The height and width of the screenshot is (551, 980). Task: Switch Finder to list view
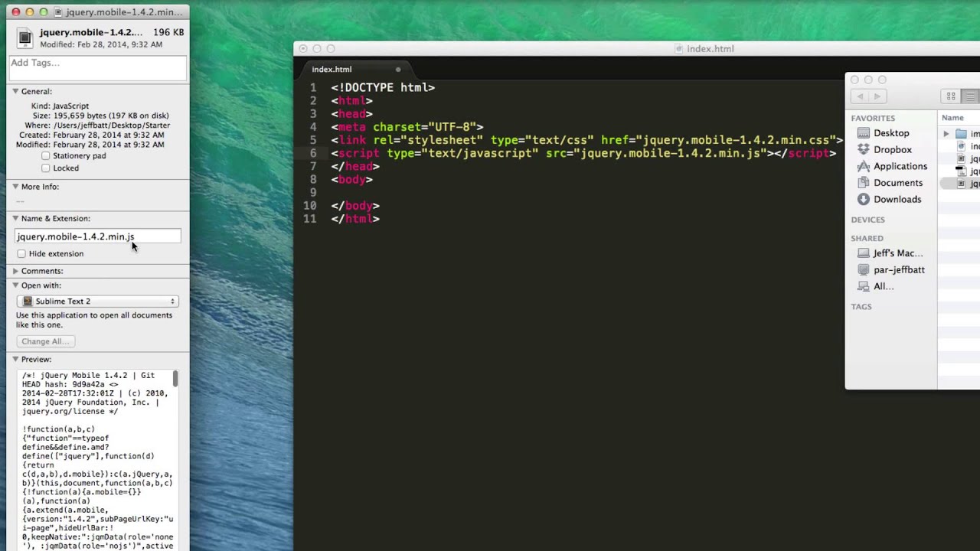tap(970, 96)
